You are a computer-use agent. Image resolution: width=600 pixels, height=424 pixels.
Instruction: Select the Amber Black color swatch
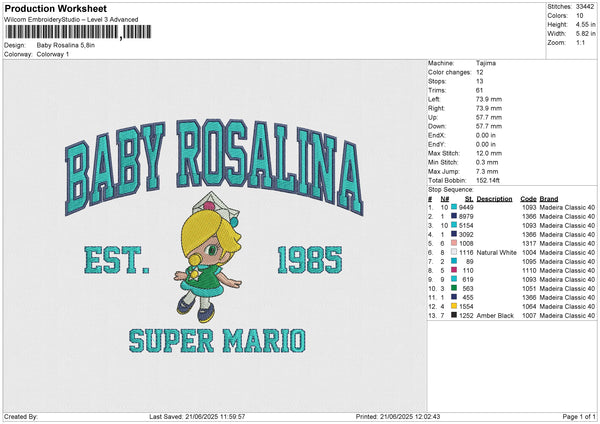tap(454, 315)
